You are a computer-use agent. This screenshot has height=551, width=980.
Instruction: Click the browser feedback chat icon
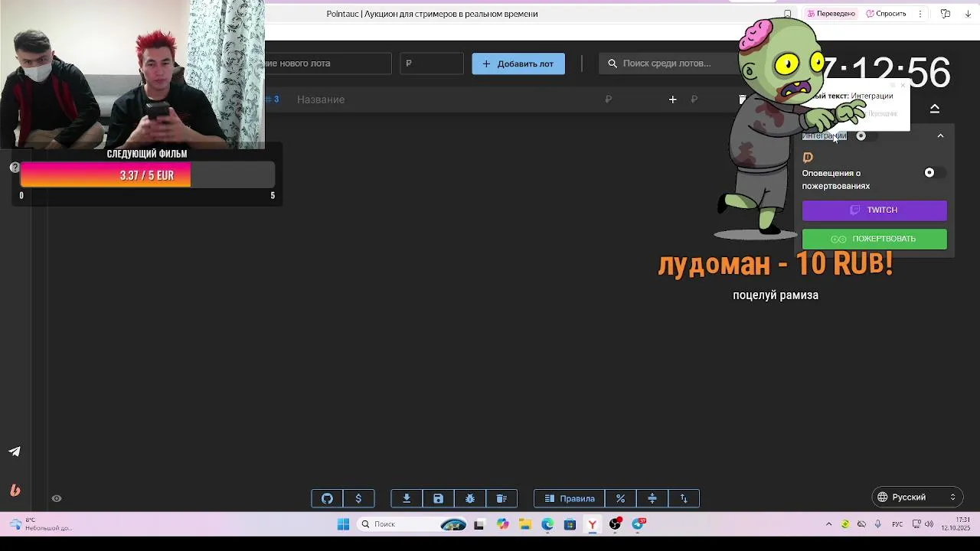point(946,14)
